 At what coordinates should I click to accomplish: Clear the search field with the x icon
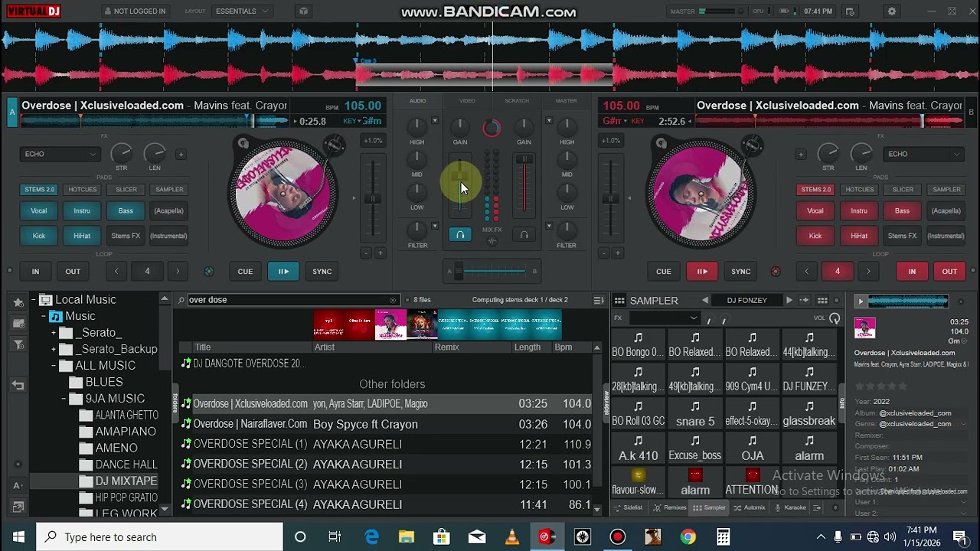pos(393,300)
